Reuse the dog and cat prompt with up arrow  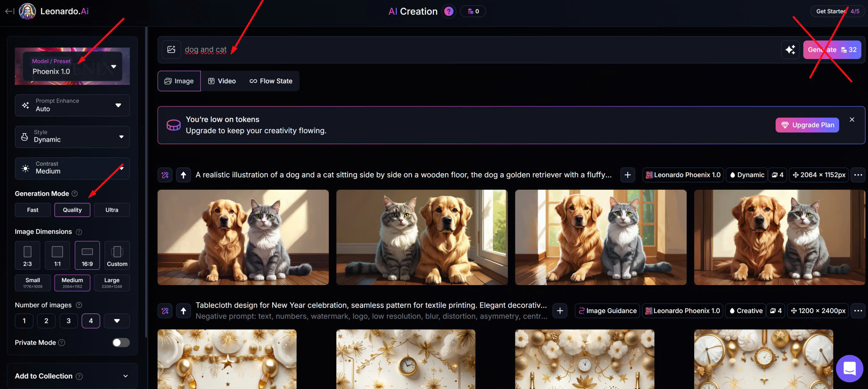(x=184, y=175)
